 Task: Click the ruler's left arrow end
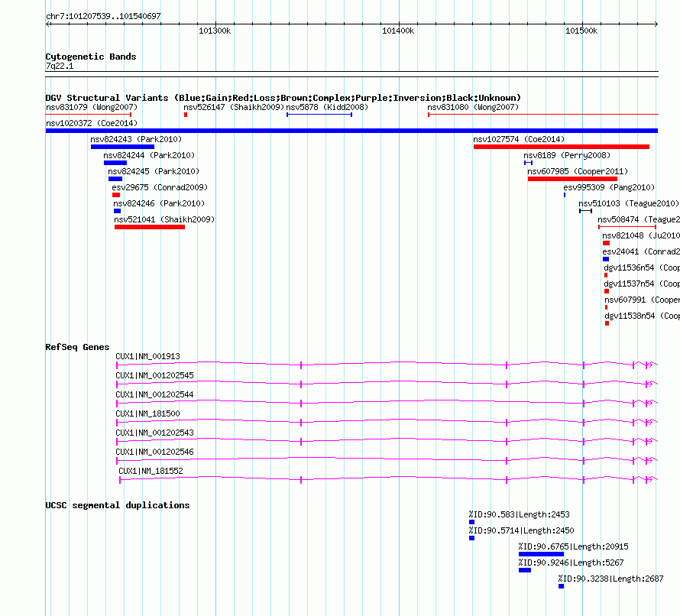tap(47, 24)
